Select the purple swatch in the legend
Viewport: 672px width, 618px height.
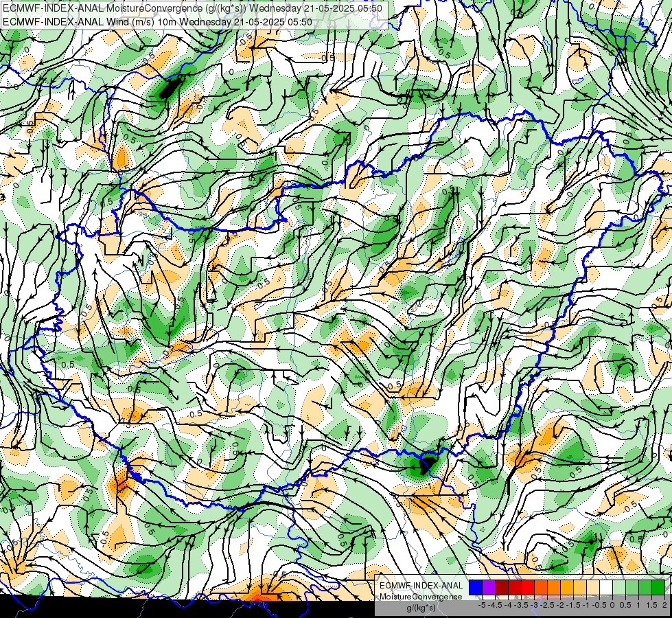click(x=489, y=588)
